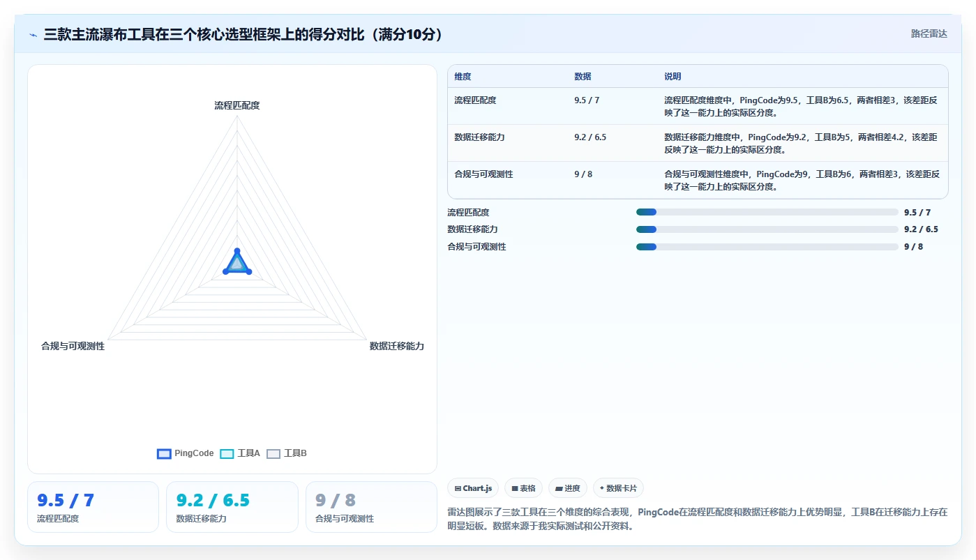Click the 合规与可观测性 progress bar
Screen dimensions: 976x560
click(x=767, y=246)
